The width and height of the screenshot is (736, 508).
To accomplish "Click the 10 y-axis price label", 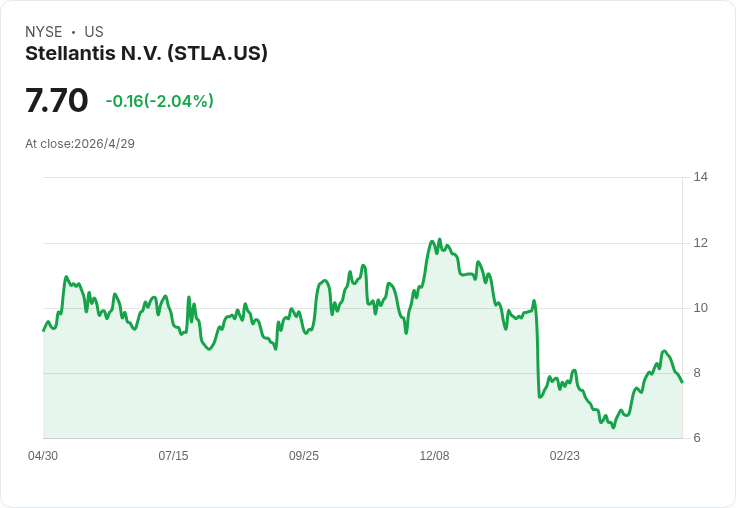I will point(700,308).
